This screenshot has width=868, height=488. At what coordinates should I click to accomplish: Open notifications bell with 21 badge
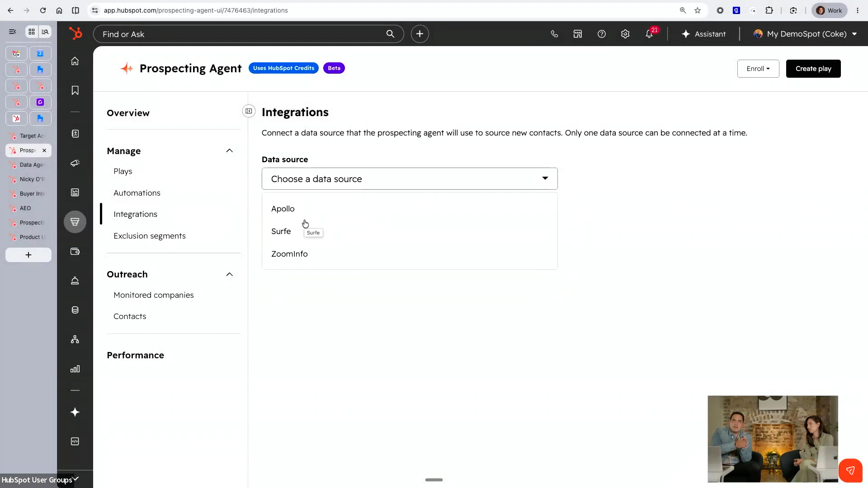point(650,34)
